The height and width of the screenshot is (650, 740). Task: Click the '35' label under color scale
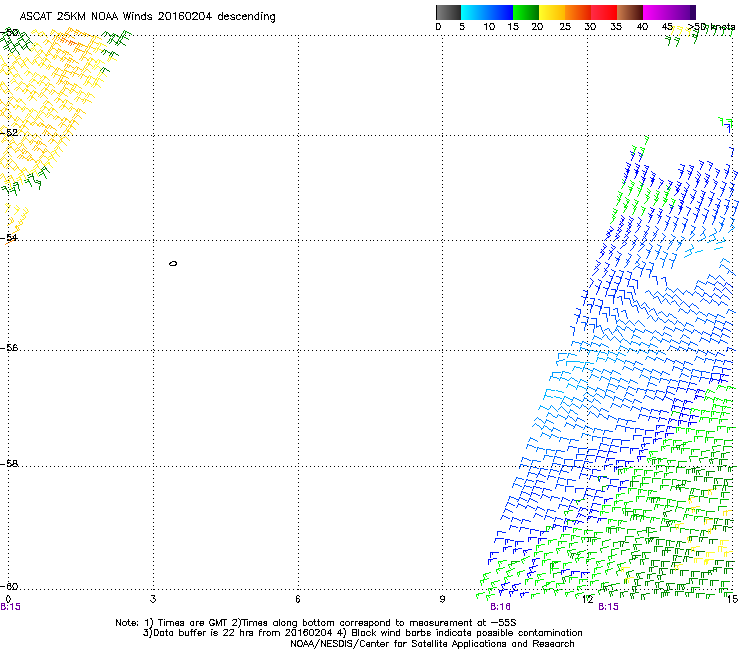(x=616, y=27)
